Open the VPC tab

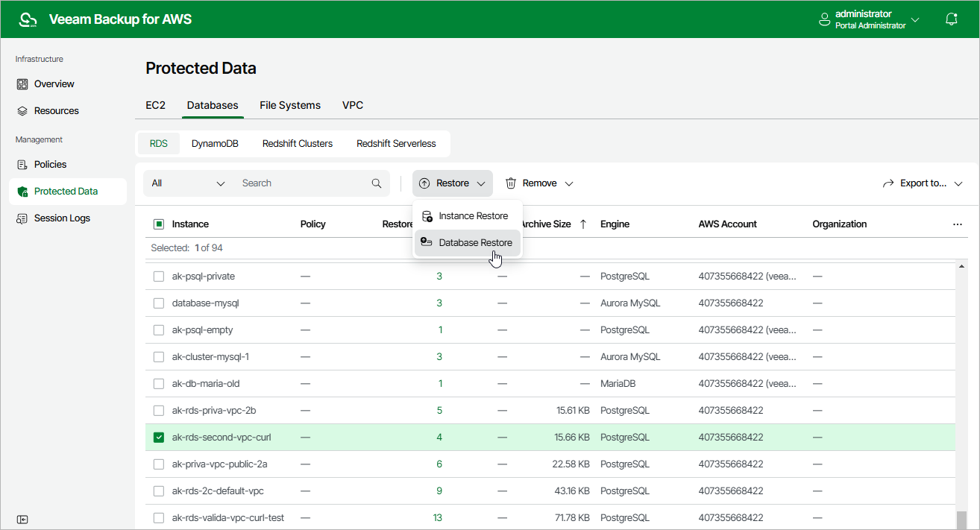353,105
